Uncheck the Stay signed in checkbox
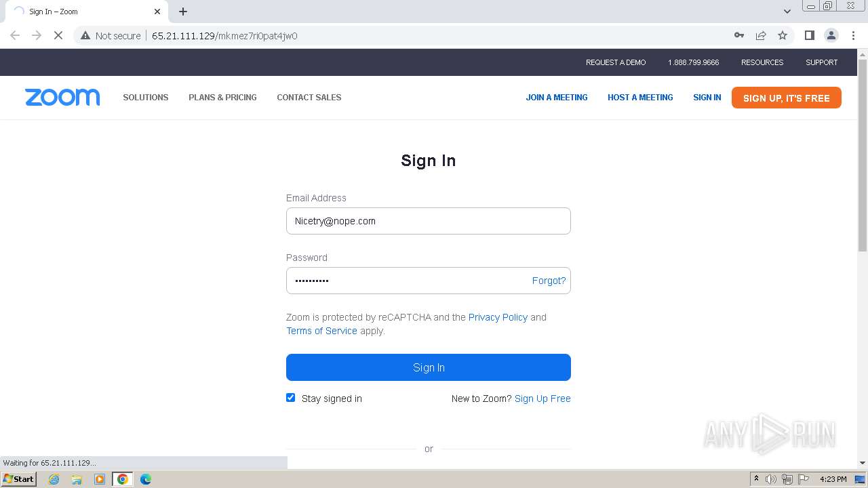Viewport: 868px width, 488px height. click(291, 398)
